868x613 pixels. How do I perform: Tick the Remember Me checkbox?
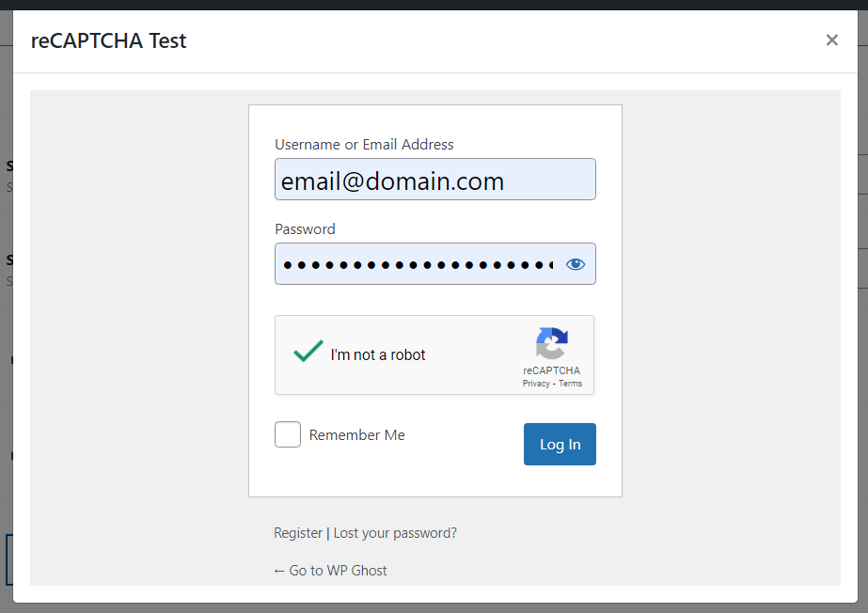tap(288, 434)
